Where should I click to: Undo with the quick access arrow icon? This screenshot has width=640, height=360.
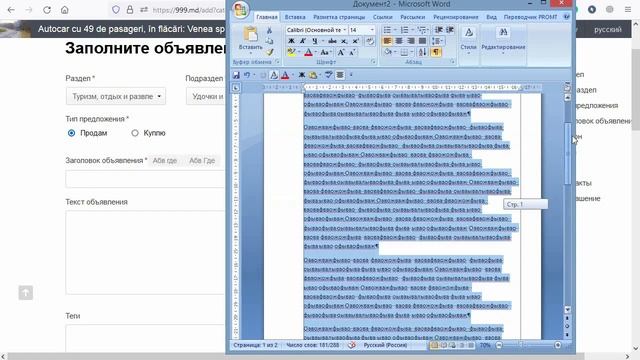[x=247, y=75]
